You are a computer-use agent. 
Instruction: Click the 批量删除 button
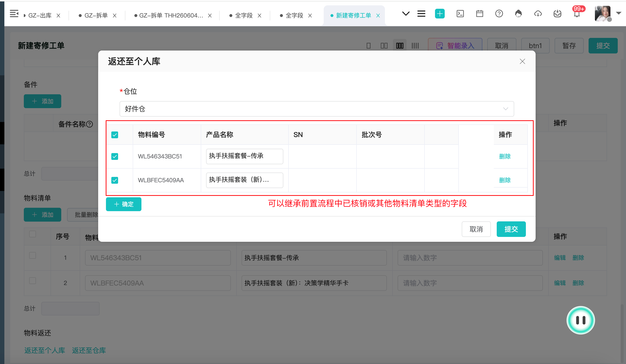coord(83,215)
